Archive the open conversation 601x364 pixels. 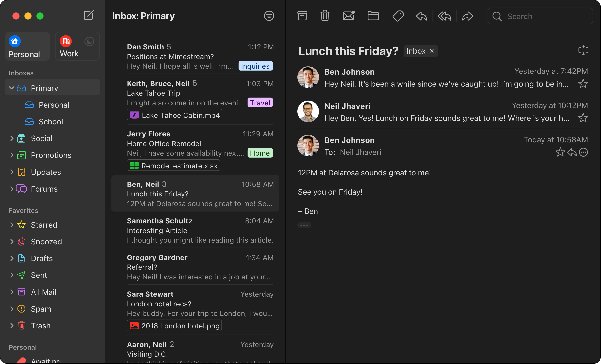pyautogui.click(x=302, y=16)
